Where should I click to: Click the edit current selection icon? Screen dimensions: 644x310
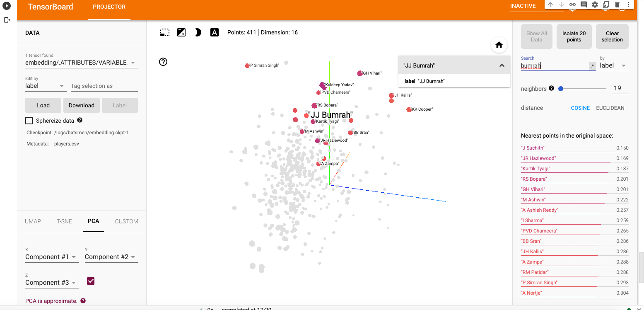pos(181,32)
